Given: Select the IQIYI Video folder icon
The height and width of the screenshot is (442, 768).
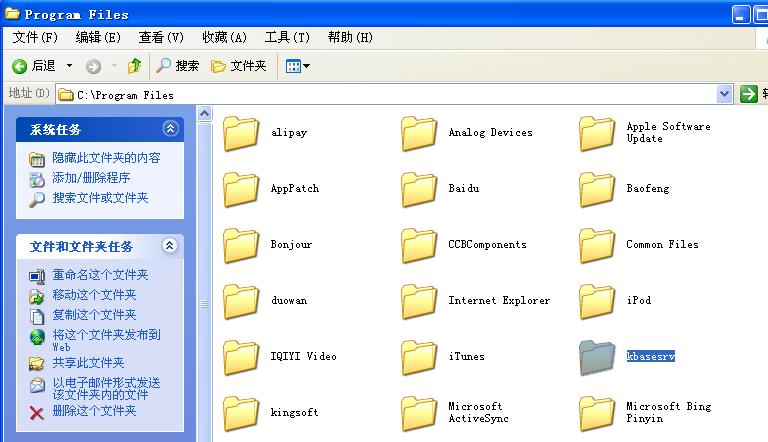Looking at the screenshot, I should (240, 357).
